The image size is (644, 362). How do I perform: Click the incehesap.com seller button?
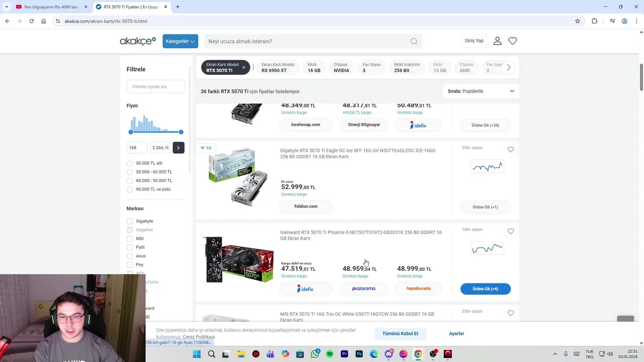click(x=305, y=125)
